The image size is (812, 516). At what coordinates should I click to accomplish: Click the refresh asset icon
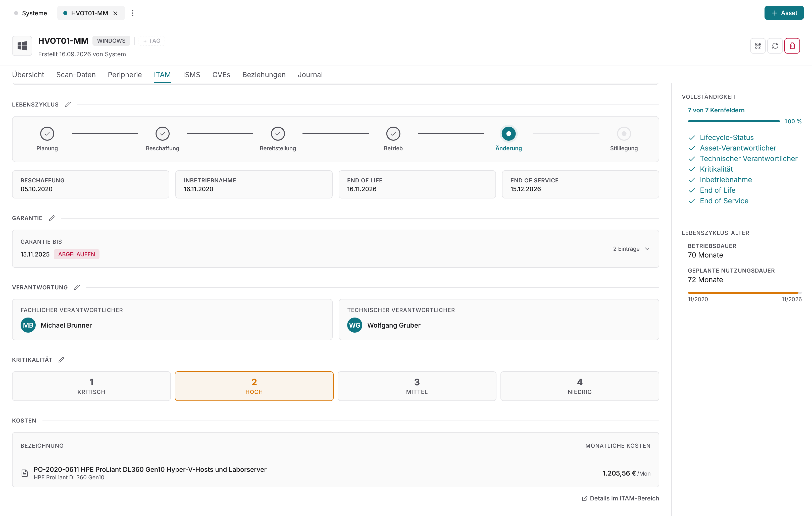tap(775, 45)
